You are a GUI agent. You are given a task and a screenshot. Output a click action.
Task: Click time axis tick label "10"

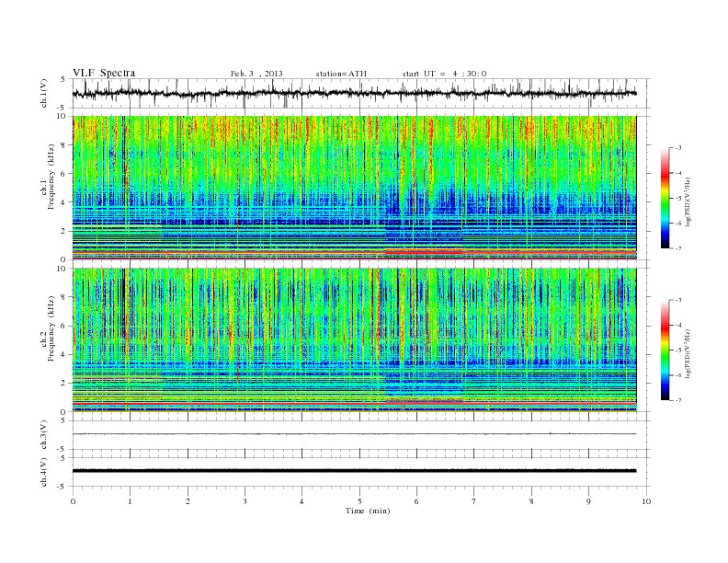pyautogui.click(x=646, y=501)
